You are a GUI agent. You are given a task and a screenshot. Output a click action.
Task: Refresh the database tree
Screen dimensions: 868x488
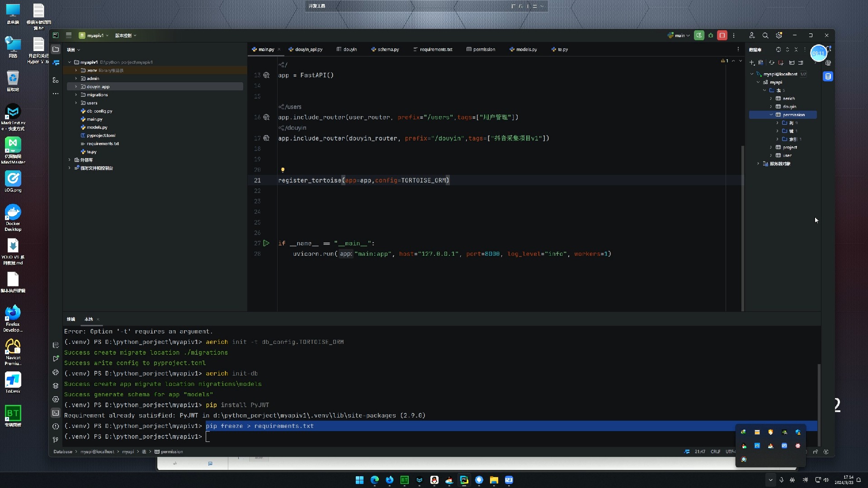click(772, 62)
